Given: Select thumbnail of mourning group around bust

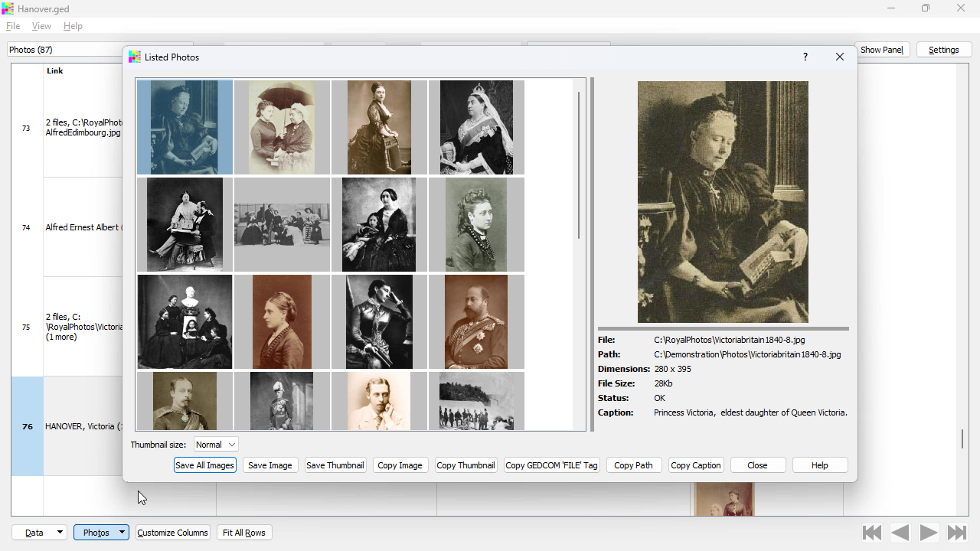Looking at the screenshot, I should [185, 321].
